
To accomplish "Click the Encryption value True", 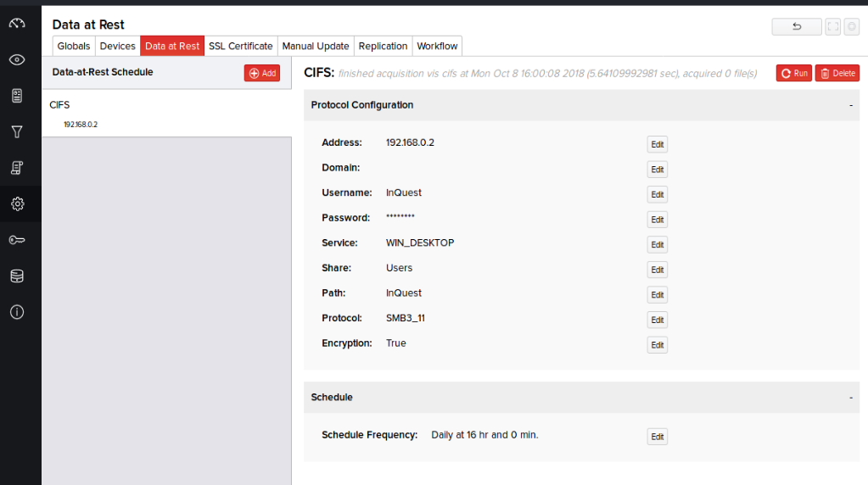I will pyautogui.click(x=395, y=343).
